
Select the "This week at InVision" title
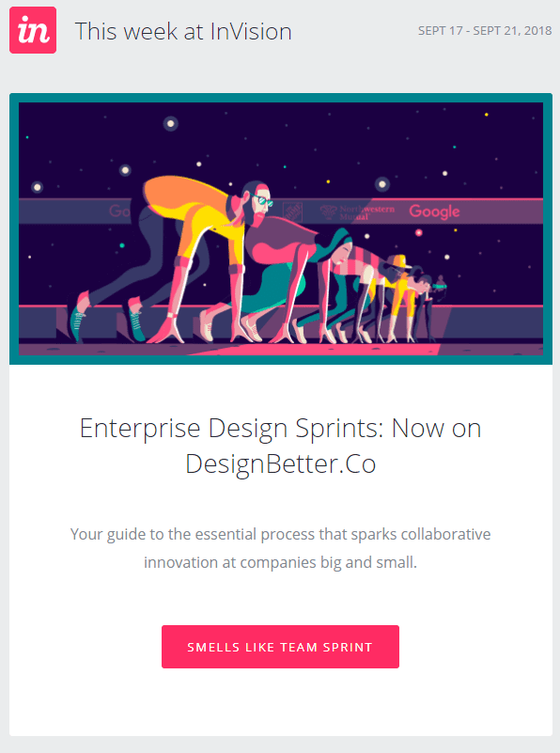click(x=183, y=31)
